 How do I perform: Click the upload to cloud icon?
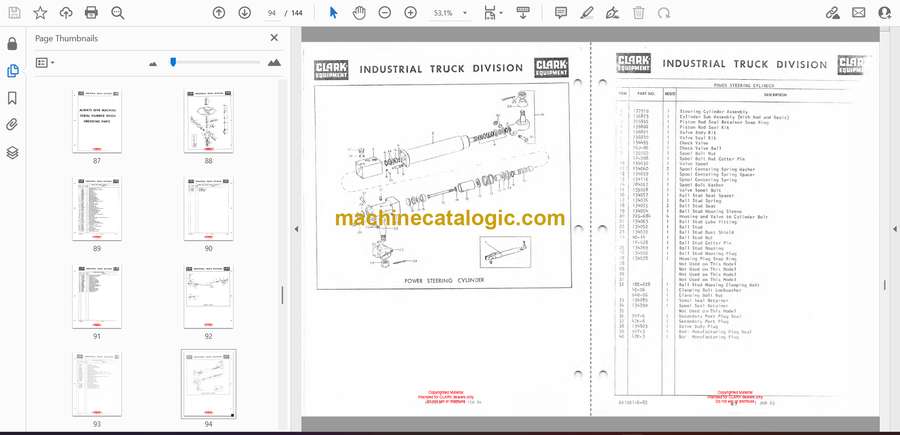point(66,13)
